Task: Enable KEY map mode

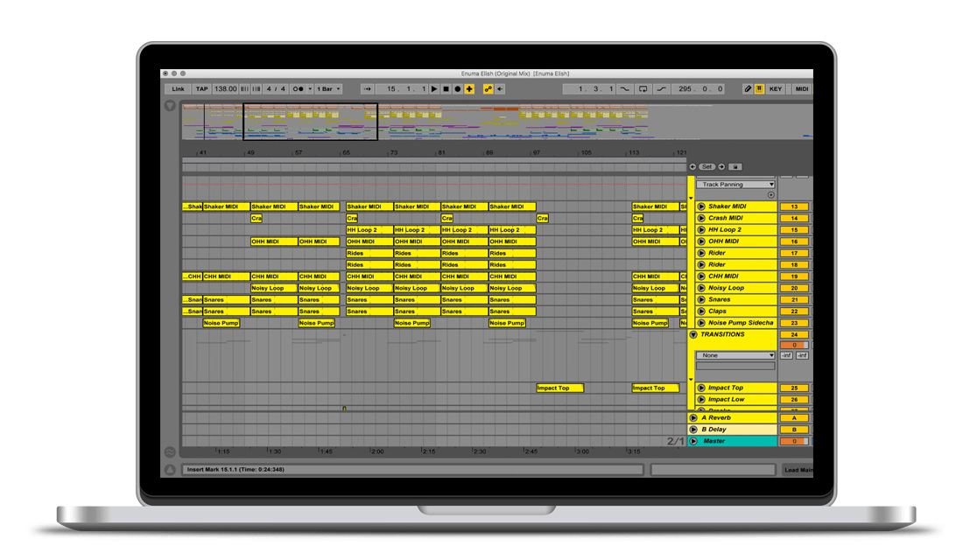Action: [776, 89]
